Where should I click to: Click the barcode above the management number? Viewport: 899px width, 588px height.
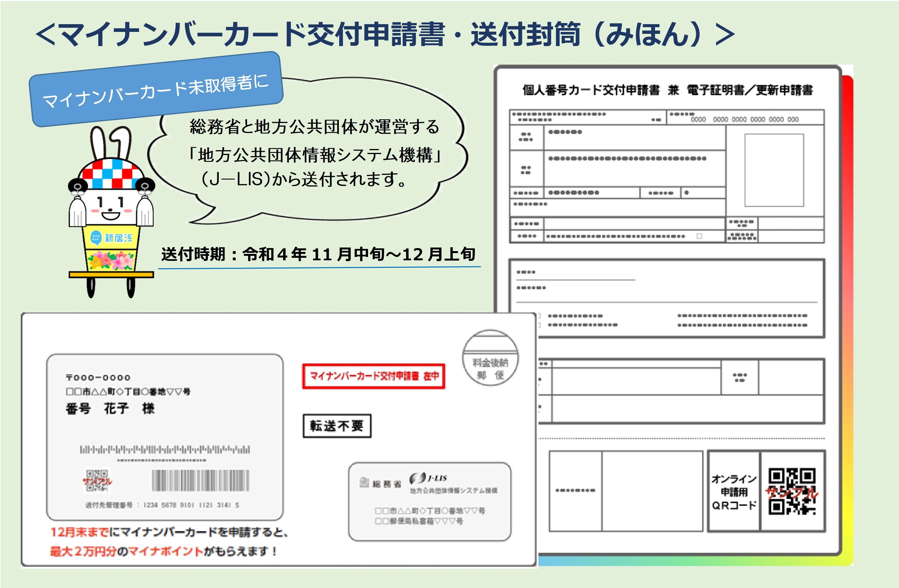201,480
